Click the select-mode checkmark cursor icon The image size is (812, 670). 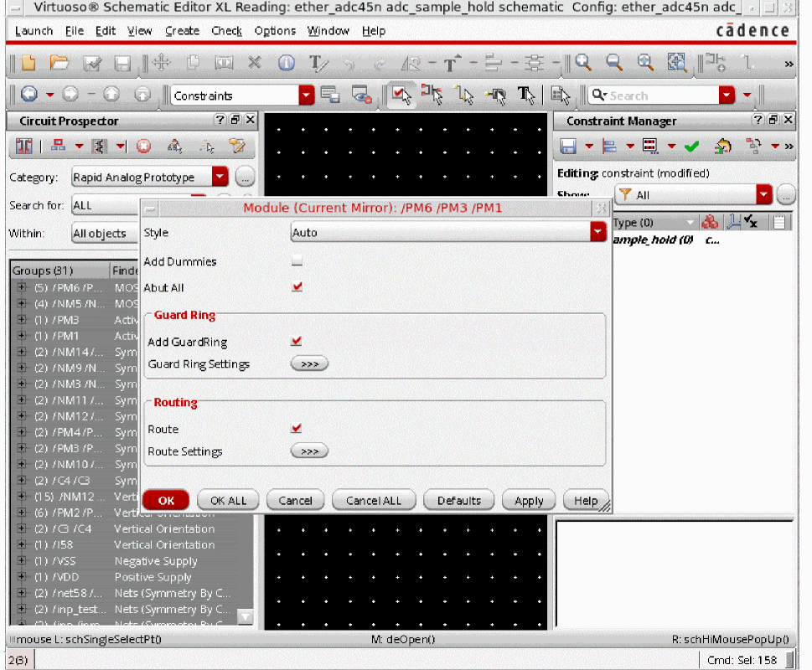401,95
